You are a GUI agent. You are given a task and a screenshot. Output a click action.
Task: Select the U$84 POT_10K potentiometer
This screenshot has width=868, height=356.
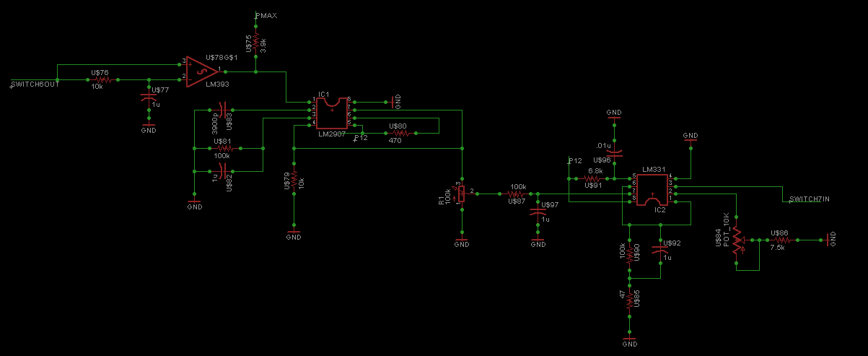coord(737,239)
